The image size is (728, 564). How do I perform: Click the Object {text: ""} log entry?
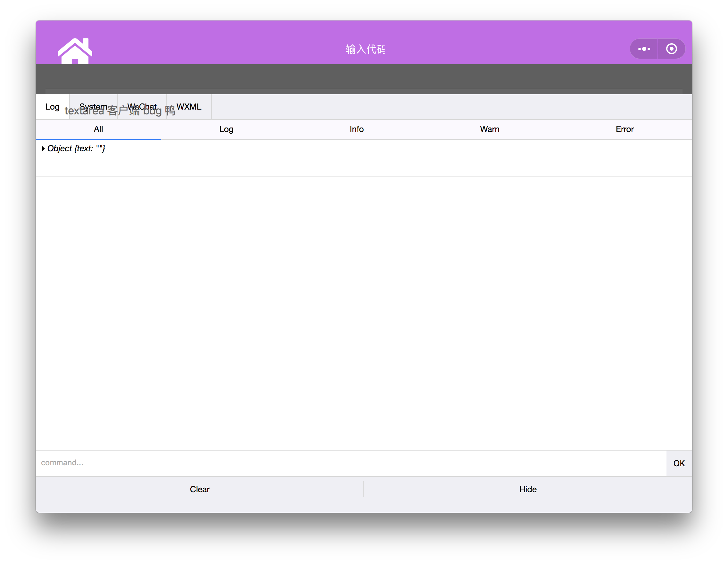tap(76, 149)
